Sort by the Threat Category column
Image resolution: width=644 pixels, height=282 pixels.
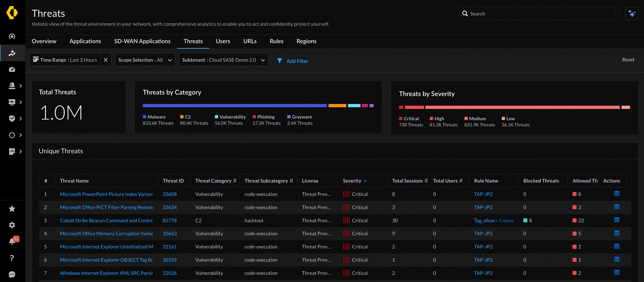coord(234,180)
